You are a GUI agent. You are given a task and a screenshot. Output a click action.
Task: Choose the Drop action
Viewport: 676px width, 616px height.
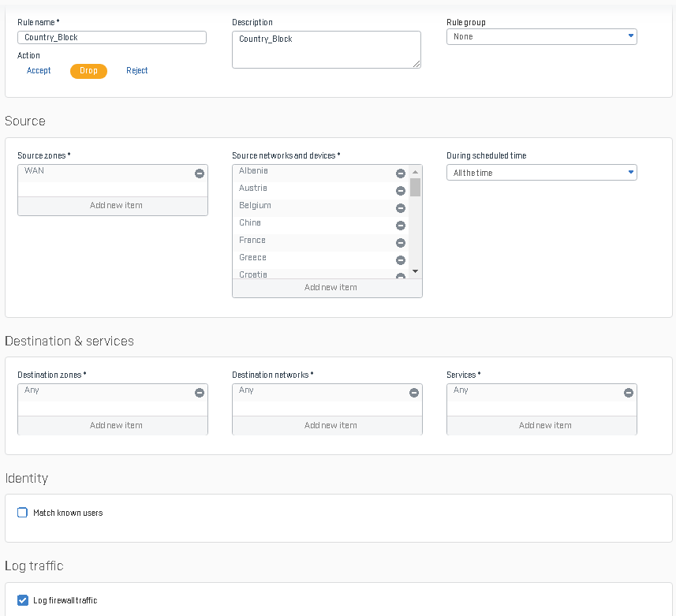click(88, 71)
